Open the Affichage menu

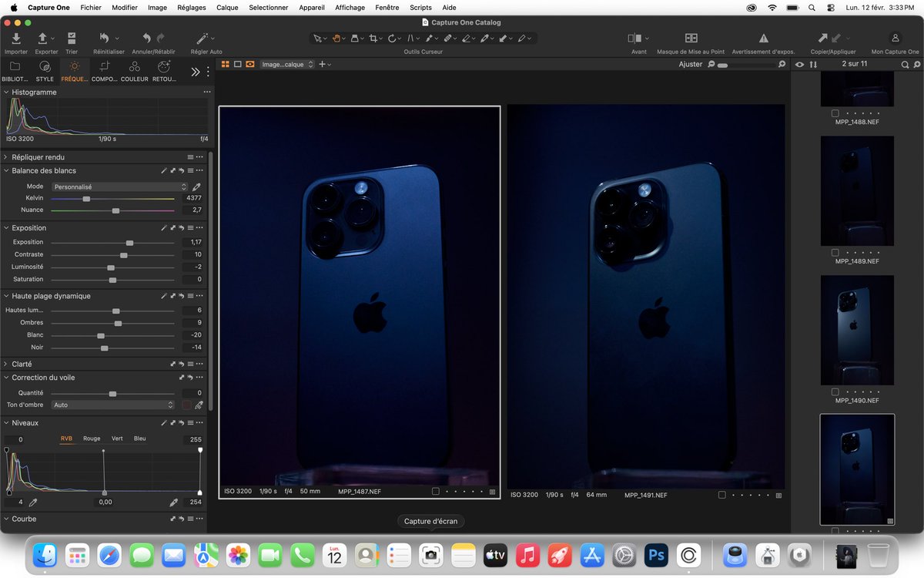[x=350, y=8]
